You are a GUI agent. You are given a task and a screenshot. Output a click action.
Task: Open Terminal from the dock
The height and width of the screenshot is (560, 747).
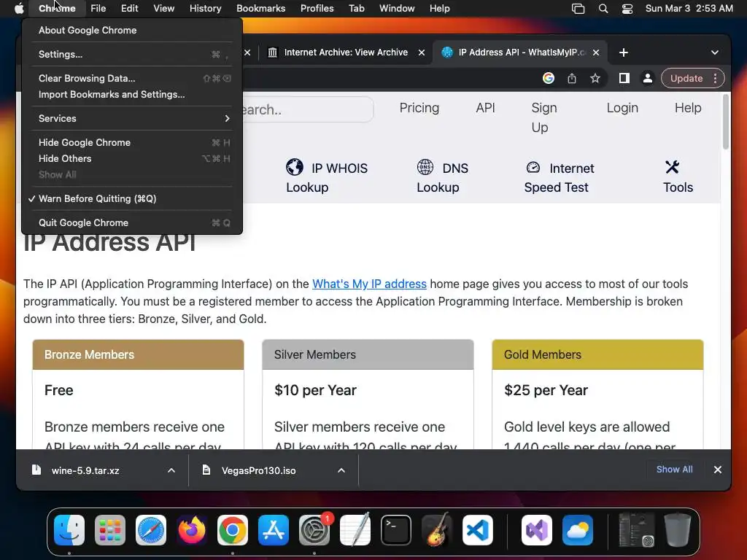[396, 530]
